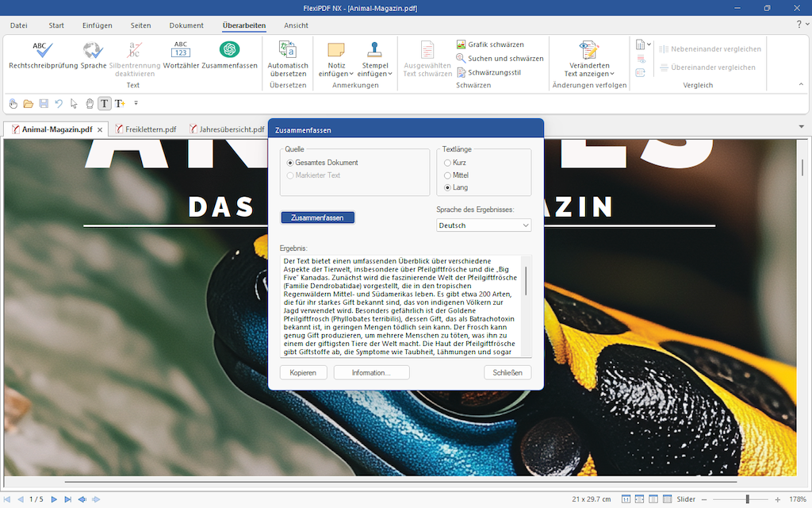Image resolution: width=812 pixels, height=508 pixels.
Task: Click the Undo icon in quick access bar
Action: tap(59, 103)
